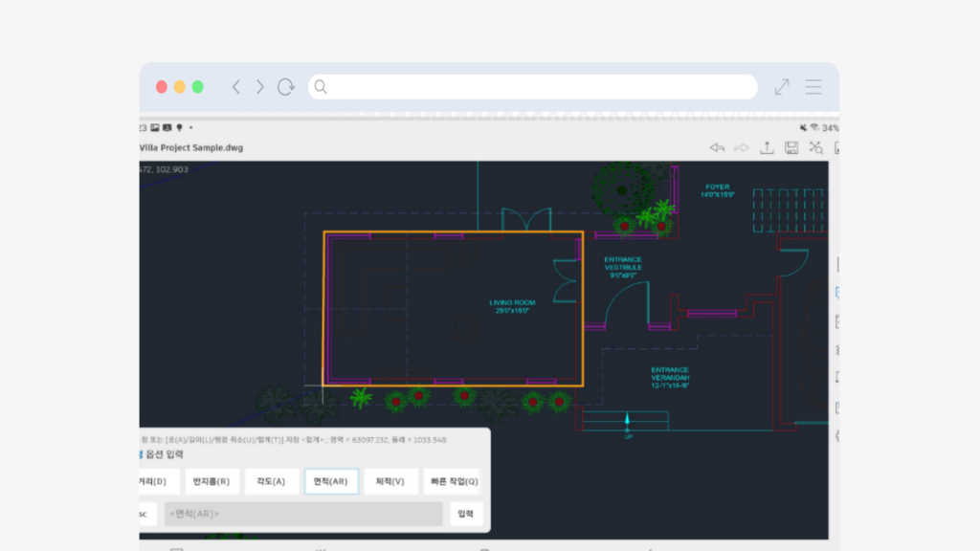The image size is (980, 551).
Task: Click the save (floppy disk) icon
Action: pos(791,147)
